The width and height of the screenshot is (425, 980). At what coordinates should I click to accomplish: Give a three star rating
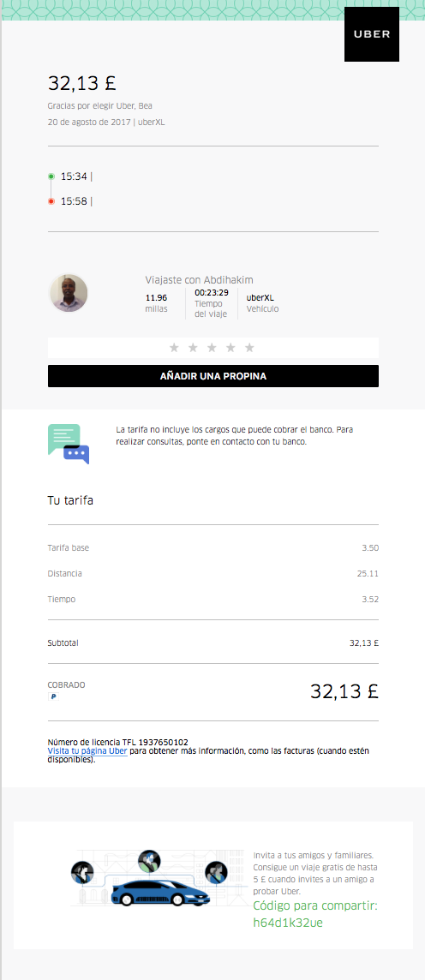[x=212, y=348]
